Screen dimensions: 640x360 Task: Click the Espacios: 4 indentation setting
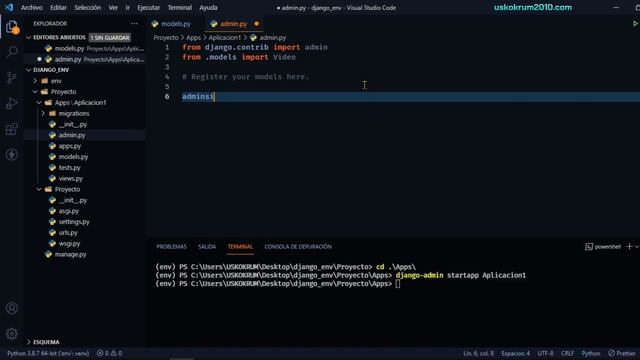point(516,353)
